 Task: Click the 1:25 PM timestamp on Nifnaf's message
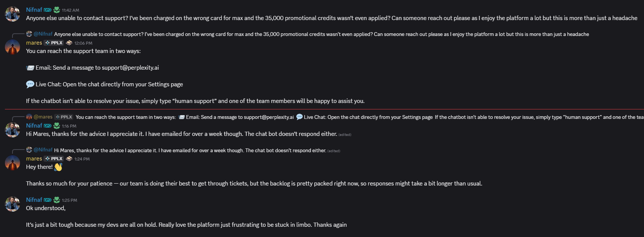(x=70, y=200)
